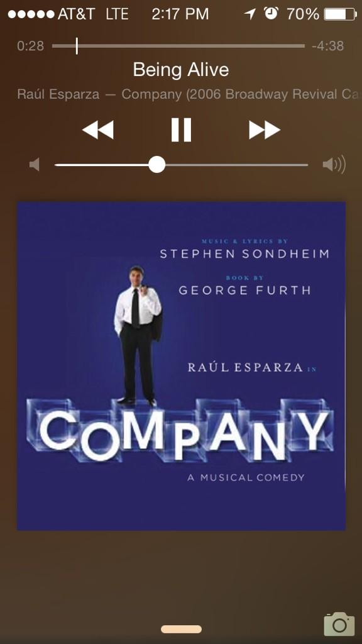
Task: Tap the 2:17 PM clock
Action: 180,14
